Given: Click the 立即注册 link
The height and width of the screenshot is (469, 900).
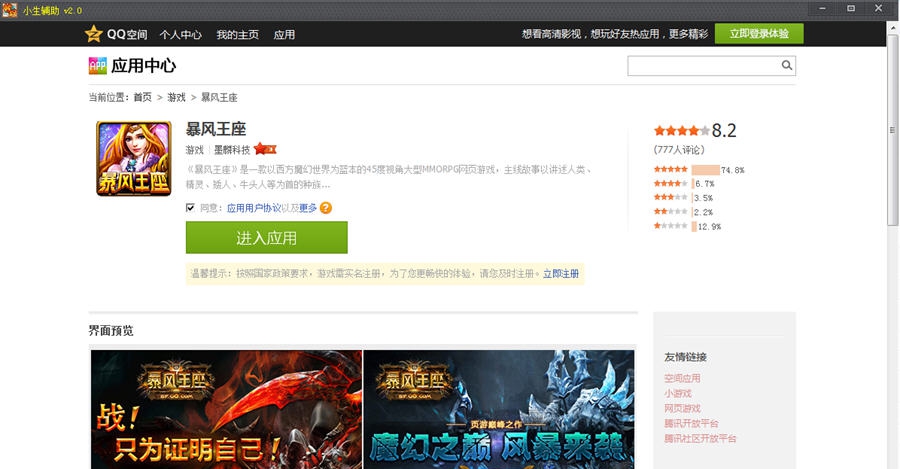Looking at the screenshot, I should pyautogui.click(x=561, y=274).
